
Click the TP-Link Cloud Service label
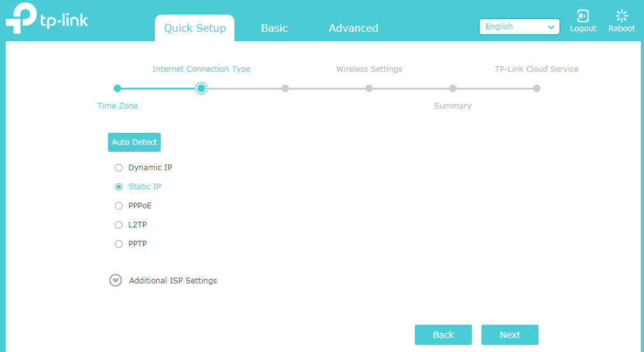pos(537,69)
